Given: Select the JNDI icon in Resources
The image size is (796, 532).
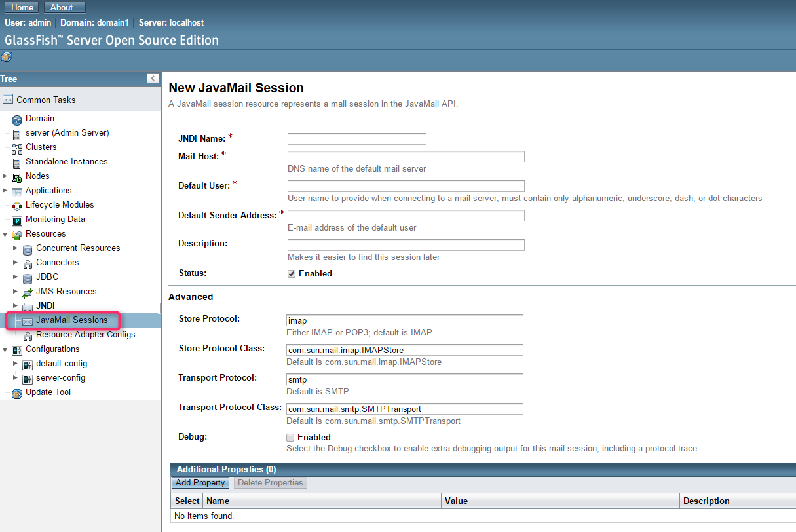Looking at the screenshot, I should click(27, 305).
